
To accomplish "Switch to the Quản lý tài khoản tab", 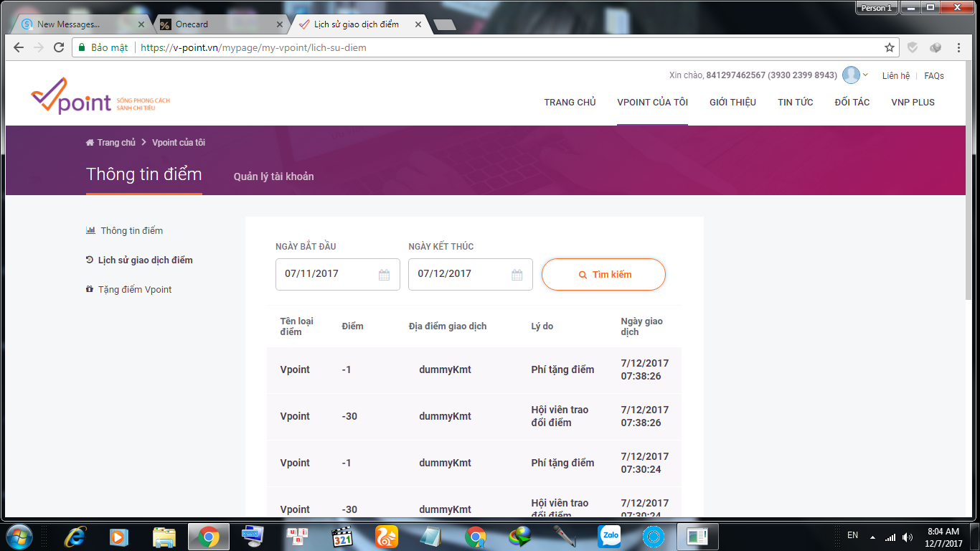I will pyautogui.click(x=273, y=176).
